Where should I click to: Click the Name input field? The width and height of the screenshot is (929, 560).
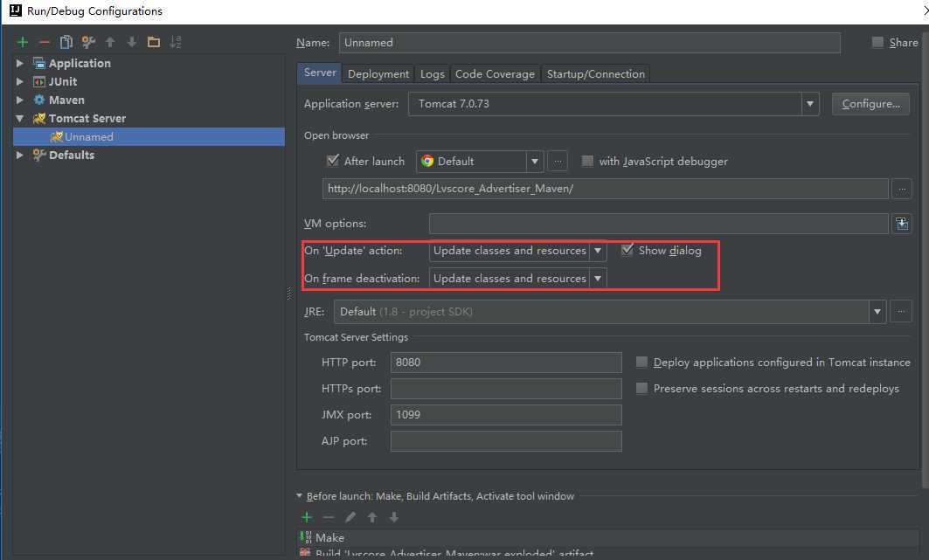tap(590, 43)
